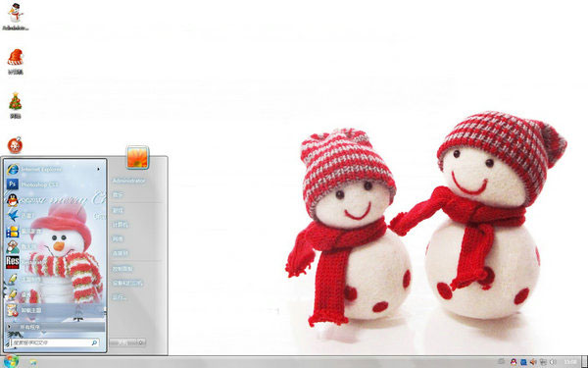Click the taskbar clock

pyautogui.click(x=570, y=362)
